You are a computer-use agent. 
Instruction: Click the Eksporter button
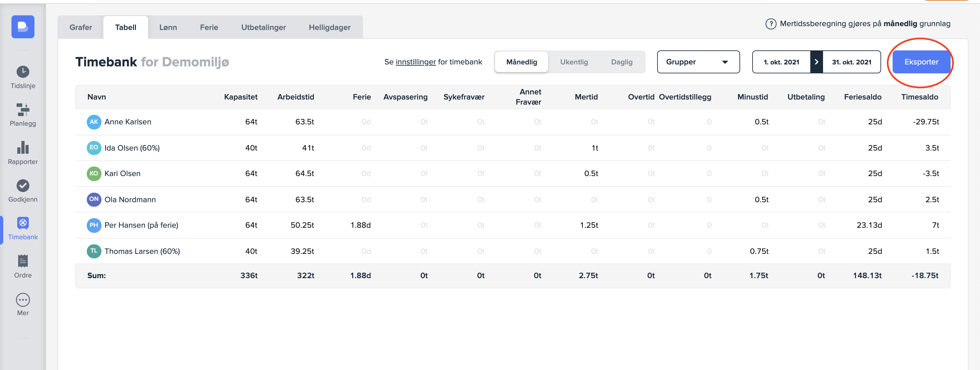pyautogui.click(x=921, y=62)
